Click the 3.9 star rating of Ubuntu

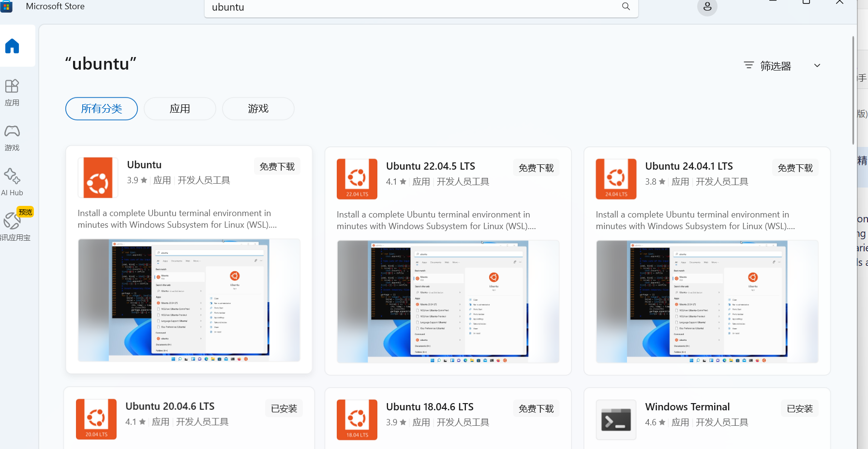click(137, 180)
